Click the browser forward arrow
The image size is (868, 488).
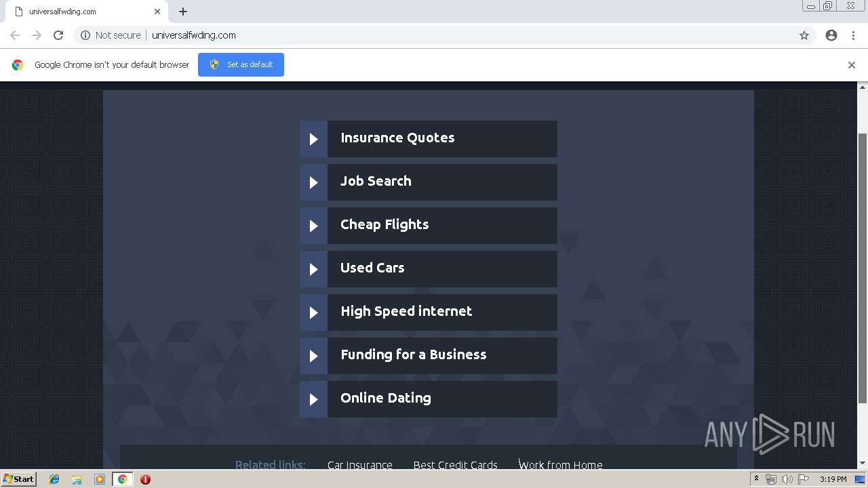tap(37, 35)
